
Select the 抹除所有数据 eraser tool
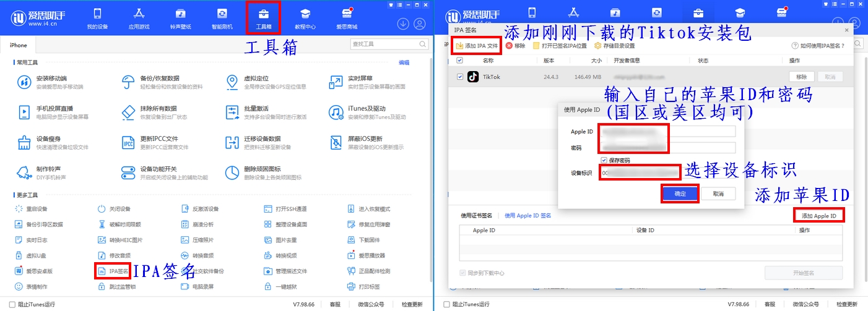pyautogui.click(x=128, y=112)
